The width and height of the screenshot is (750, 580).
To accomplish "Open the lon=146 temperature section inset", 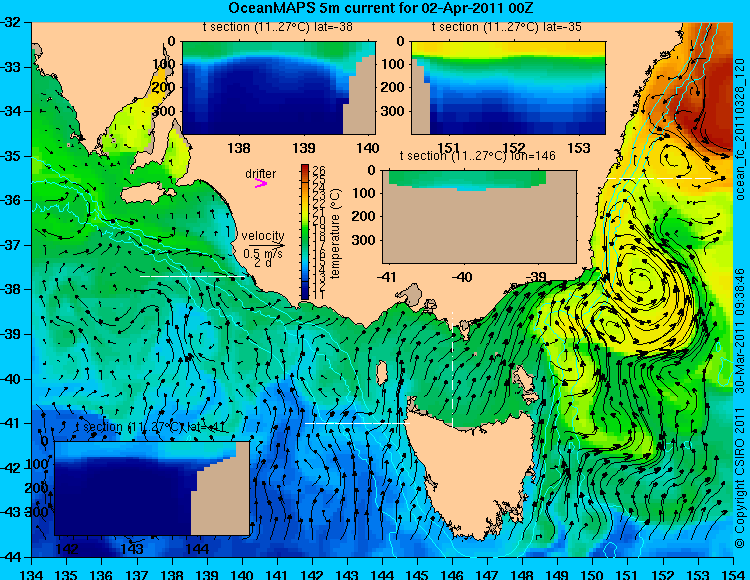I will 479,217.
